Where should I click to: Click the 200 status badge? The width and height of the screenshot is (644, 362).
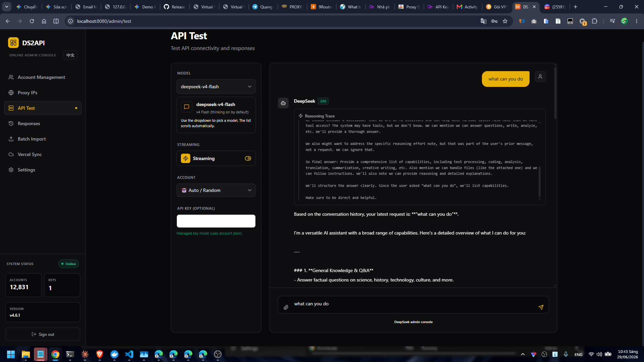(323, 101)
